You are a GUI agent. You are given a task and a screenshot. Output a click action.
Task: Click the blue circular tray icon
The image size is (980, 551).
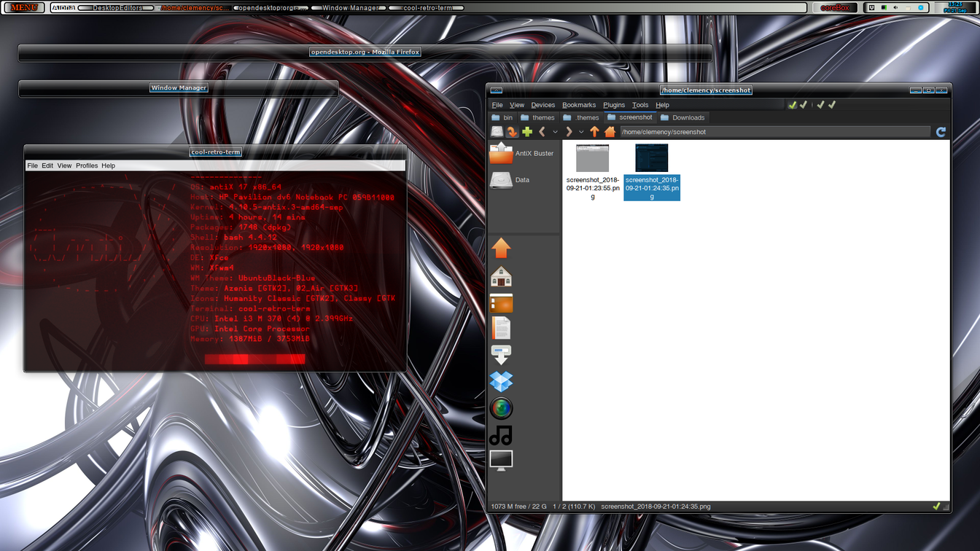click(920, 7)
